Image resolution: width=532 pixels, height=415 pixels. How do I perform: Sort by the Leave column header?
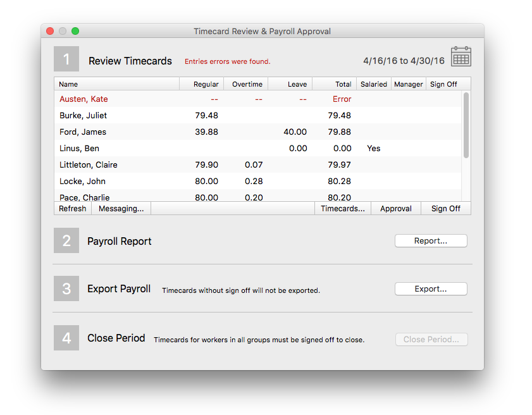click(290, 84)
